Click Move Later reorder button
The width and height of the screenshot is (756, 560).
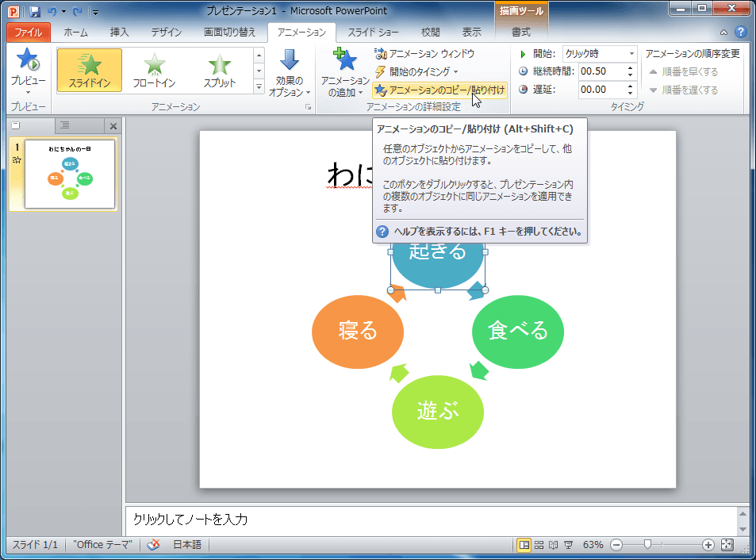click(684, 90)
